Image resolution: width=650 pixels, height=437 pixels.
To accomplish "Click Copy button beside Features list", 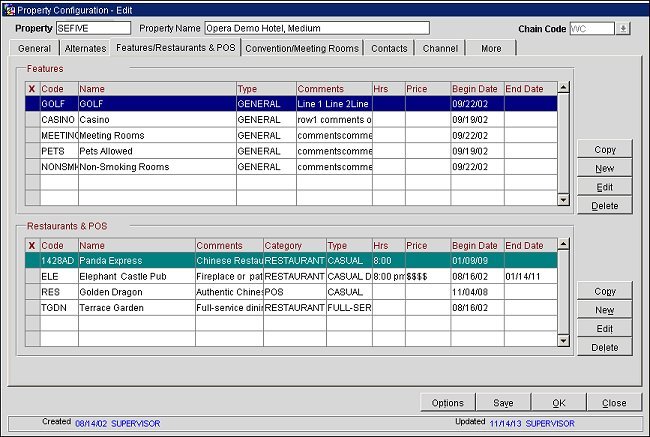I will tap(604, 149).
